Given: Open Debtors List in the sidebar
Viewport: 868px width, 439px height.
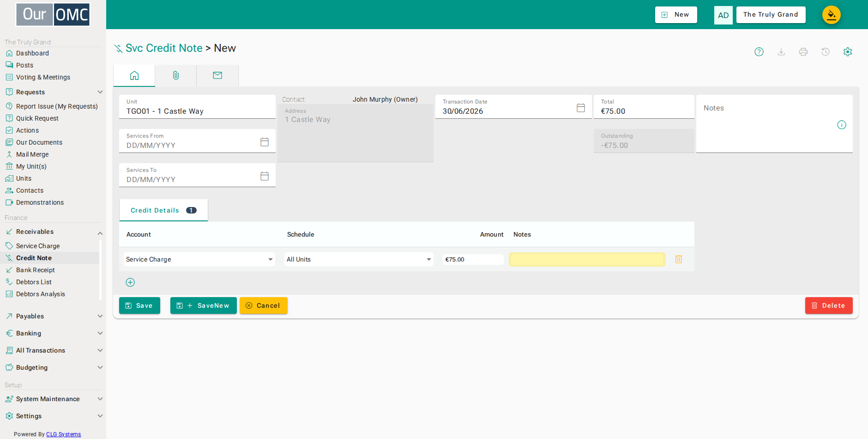Looking at the screenshot, I should point(34,282).
